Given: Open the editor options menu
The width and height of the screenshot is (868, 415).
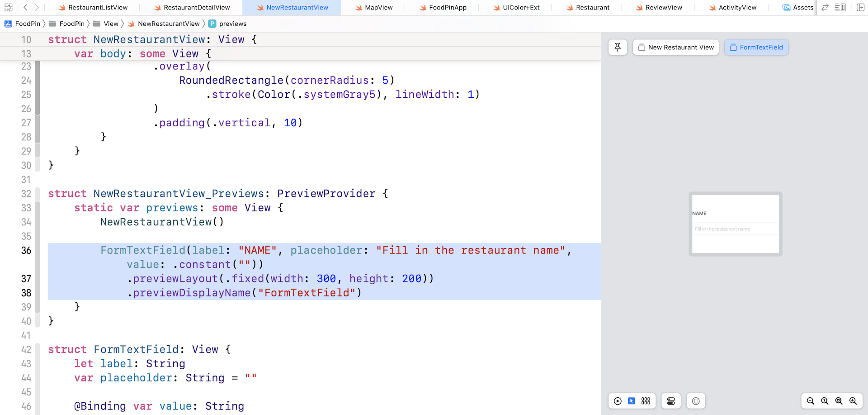Looking at the screenshot, I should (841, 7).
